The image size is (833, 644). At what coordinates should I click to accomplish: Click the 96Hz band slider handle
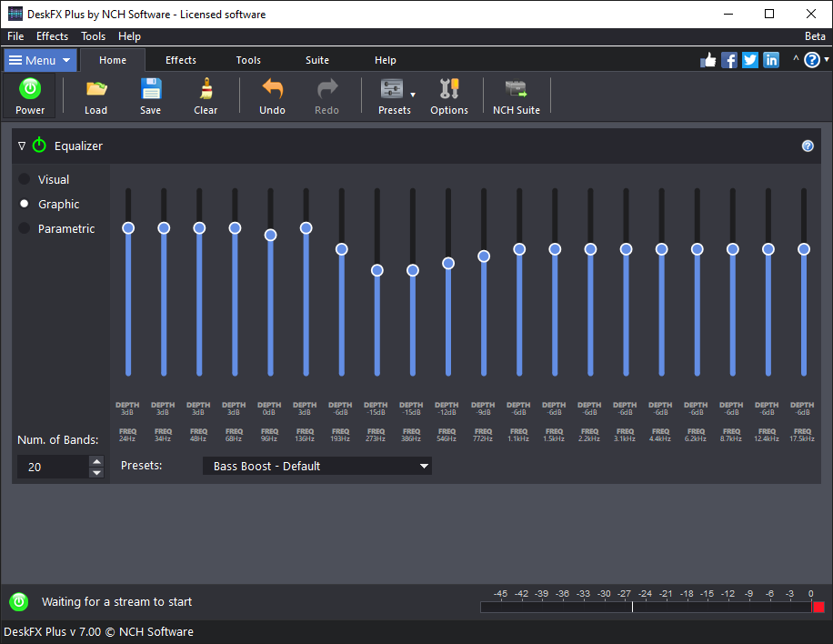[270, 235]
